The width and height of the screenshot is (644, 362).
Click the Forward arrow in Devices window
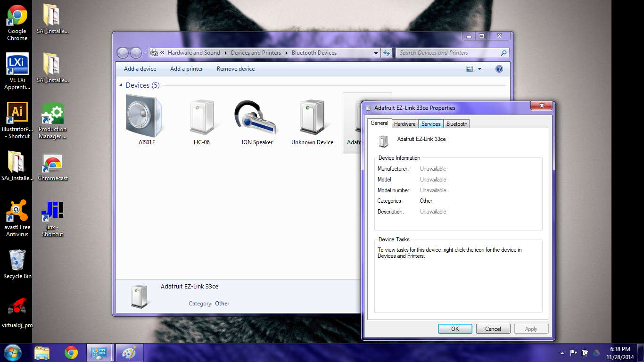click(x=135, y=53)
